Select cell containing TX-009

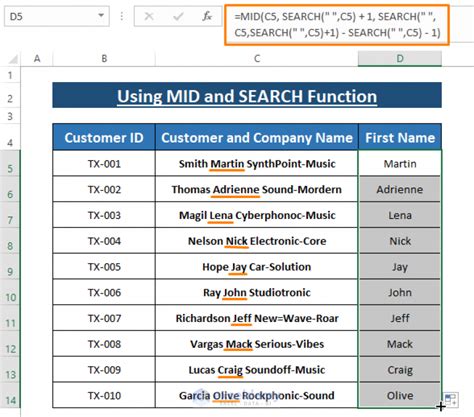pos(104,370)
